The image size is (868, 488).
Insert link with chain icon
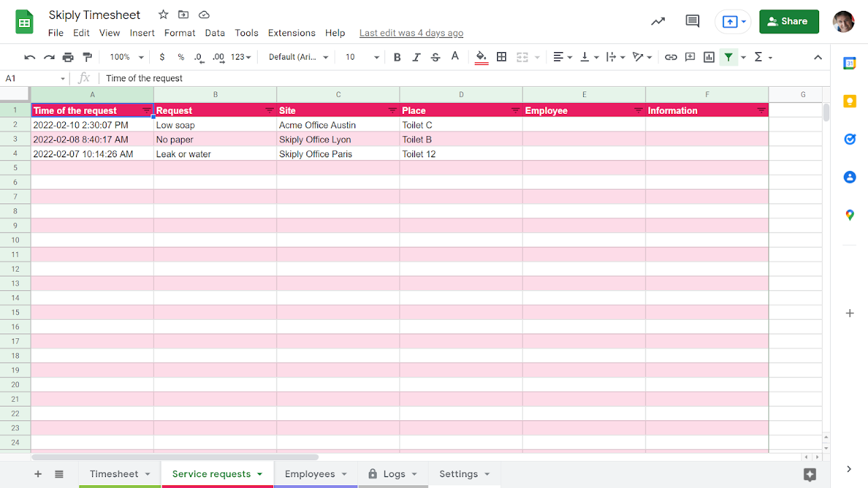(671, 57)
